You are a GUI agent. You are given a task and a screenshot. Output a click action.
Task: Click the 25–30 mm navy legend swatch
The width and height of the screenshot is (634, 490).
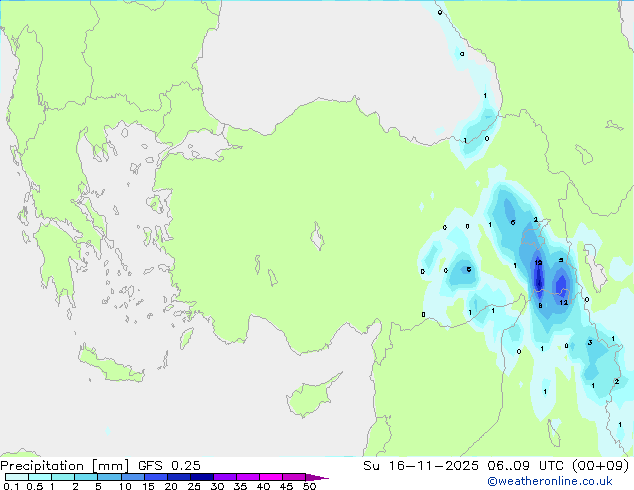click(x=201, y=477)
